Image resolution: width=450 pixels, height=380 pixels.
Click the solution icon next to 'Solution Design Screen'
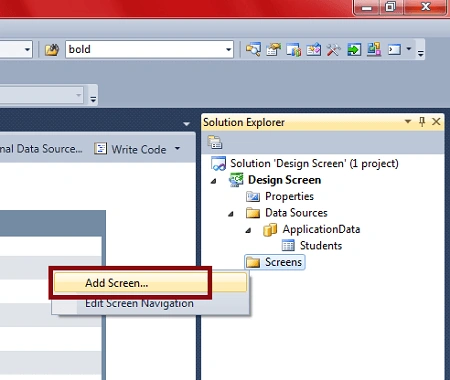click(219, 163)
